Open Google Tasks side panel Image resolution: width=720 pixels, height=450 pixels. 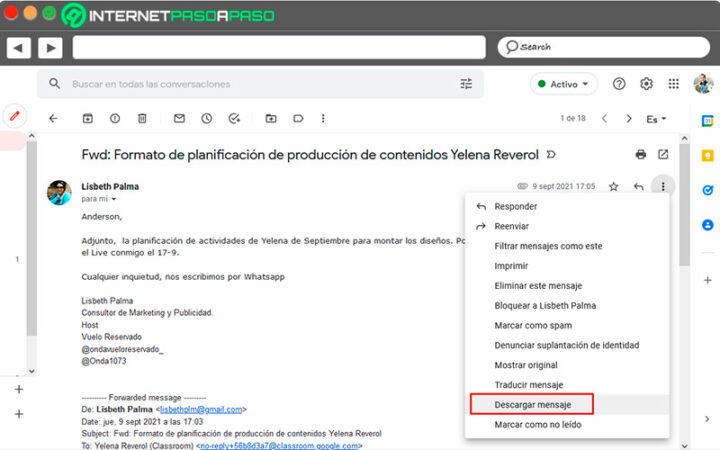(708, 190)
